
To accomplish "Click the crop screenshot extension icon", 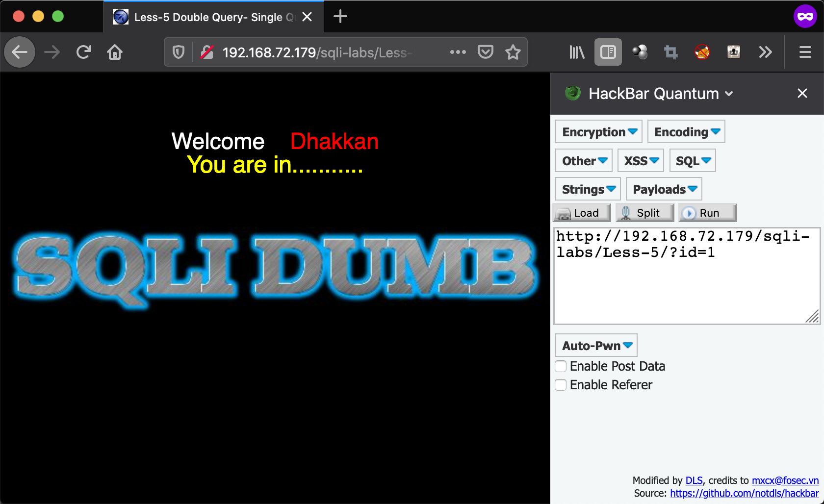I will (x=670, y=52).
